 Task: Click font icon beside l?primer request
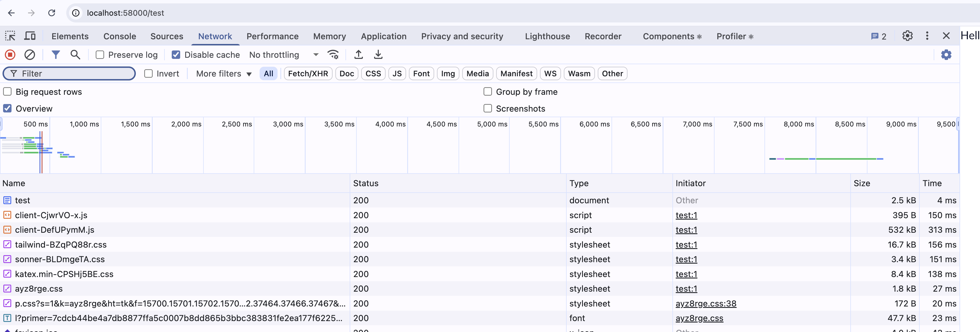point(7,318)
